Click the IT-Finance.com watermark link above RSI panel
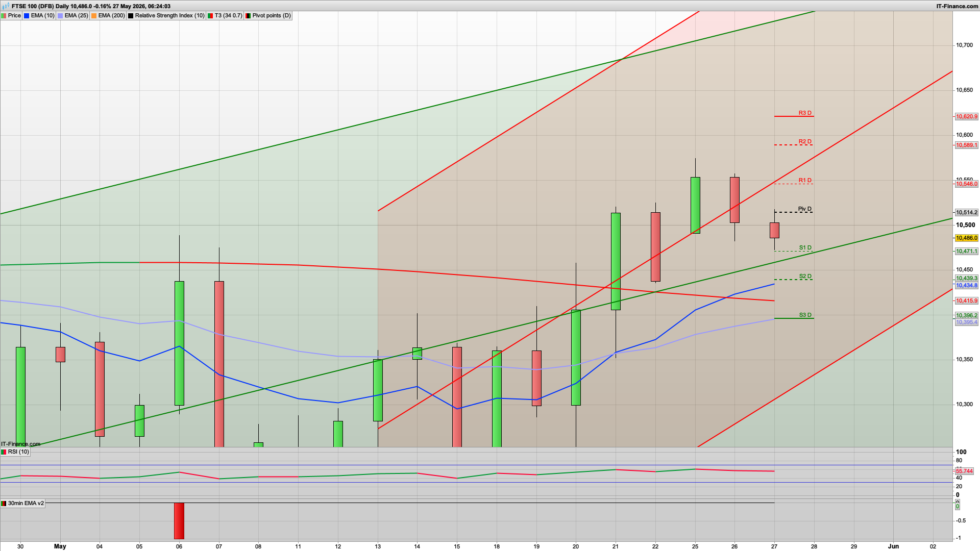The width and height of the screenshot is (980, 551). pos(20,444)
